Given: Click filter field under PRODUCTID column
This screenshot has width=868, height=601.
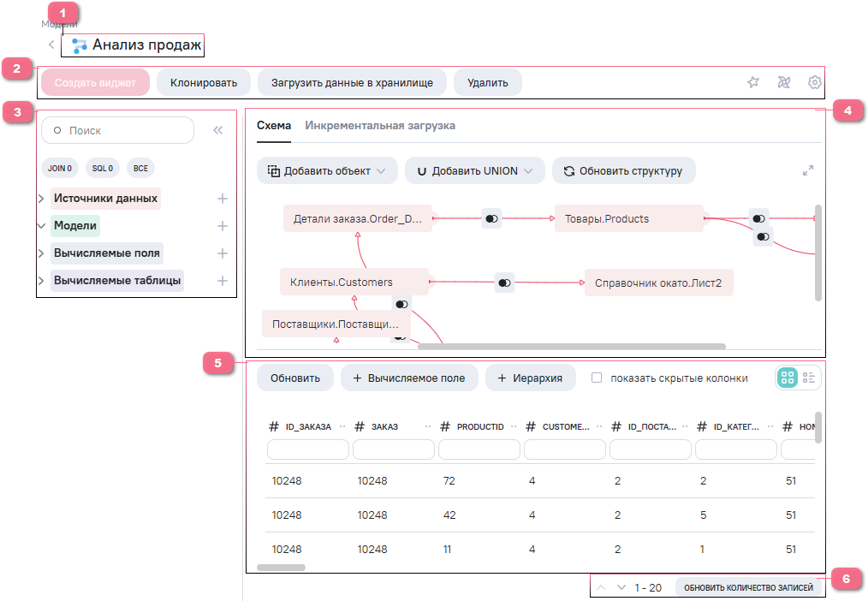Looking at the screenshot, I should coord(479,449).
